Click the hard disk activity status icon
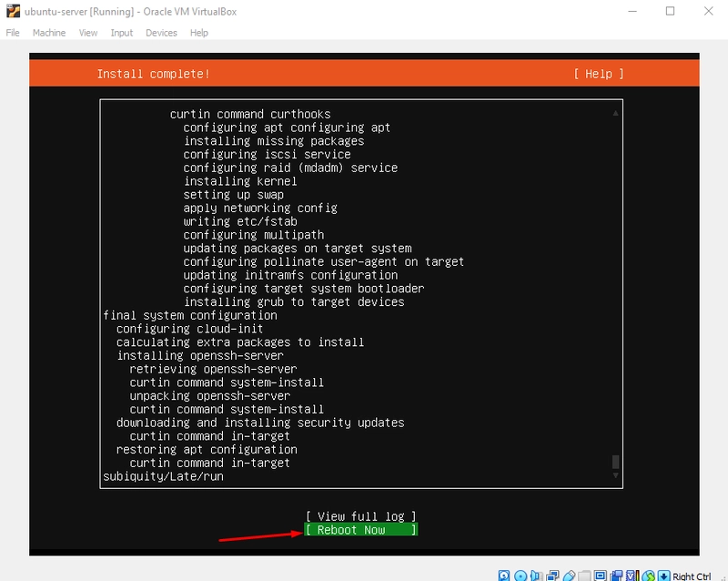The image size is (728, 581). (x=504, y=576)
